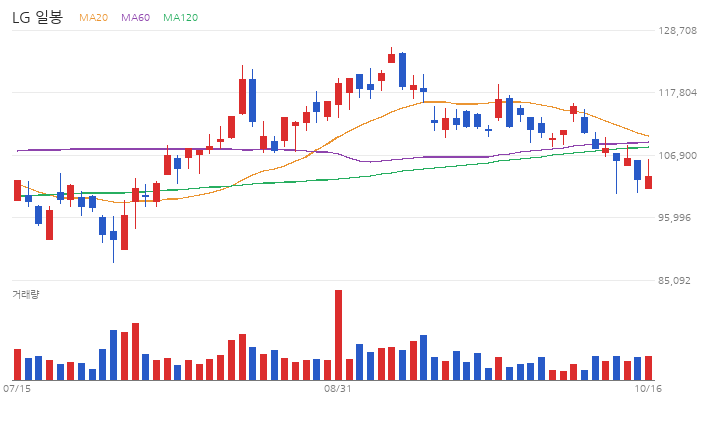The width and height of the screenshot is (720, 440).
Task: Click the MA20 legend label
Action: click(x=93, y=17)
